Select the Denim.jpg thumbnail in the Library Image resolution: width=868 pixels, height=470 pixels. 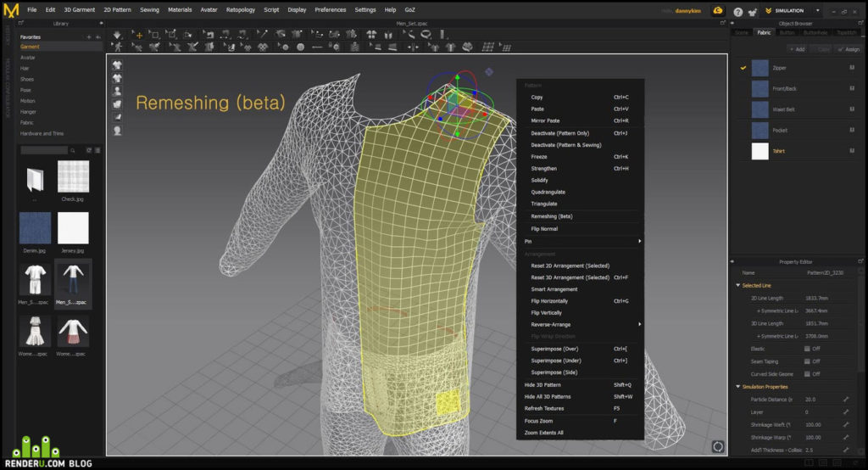click(35, 228)
